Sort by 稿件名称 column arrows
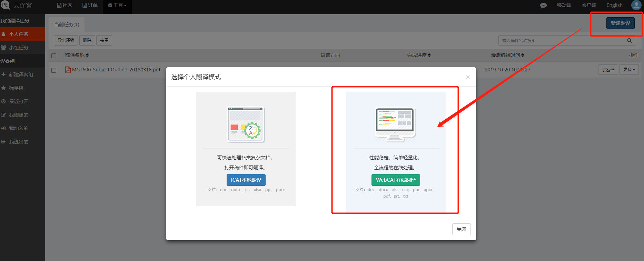The image size is (644, 261). tap(87, 55)
